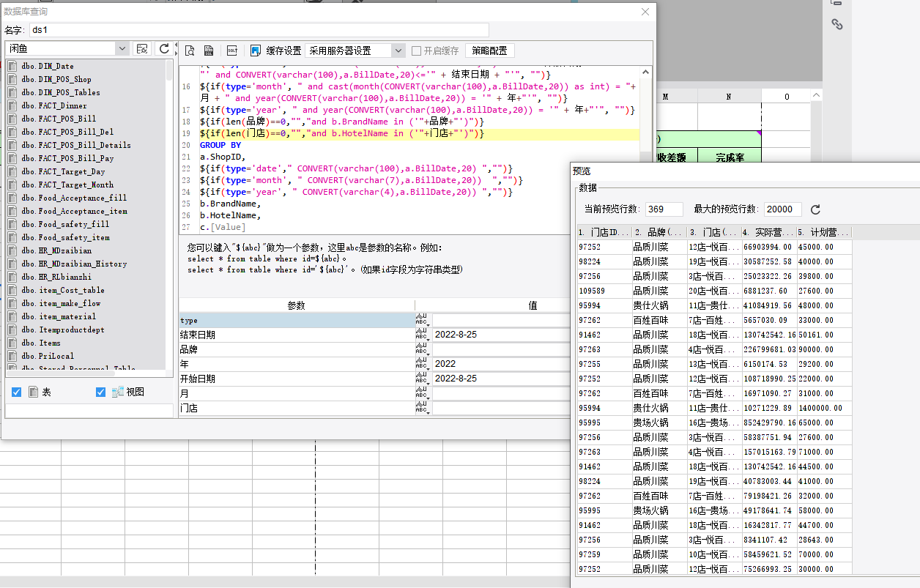Screen dimensions: 920x588
Task: Click the 品牌 column header in preview
Action: 659,232
